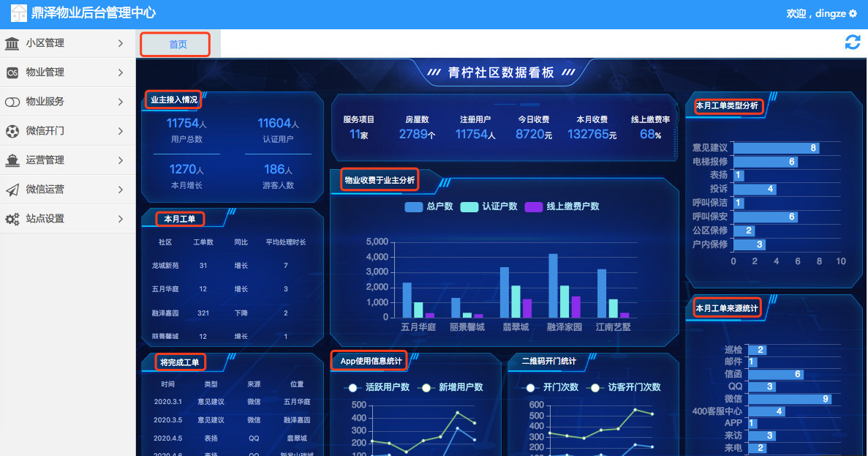Click the 微信开门 soccer-ball icon
Viewport: 868px width, 456px height.
coord(12,131)
